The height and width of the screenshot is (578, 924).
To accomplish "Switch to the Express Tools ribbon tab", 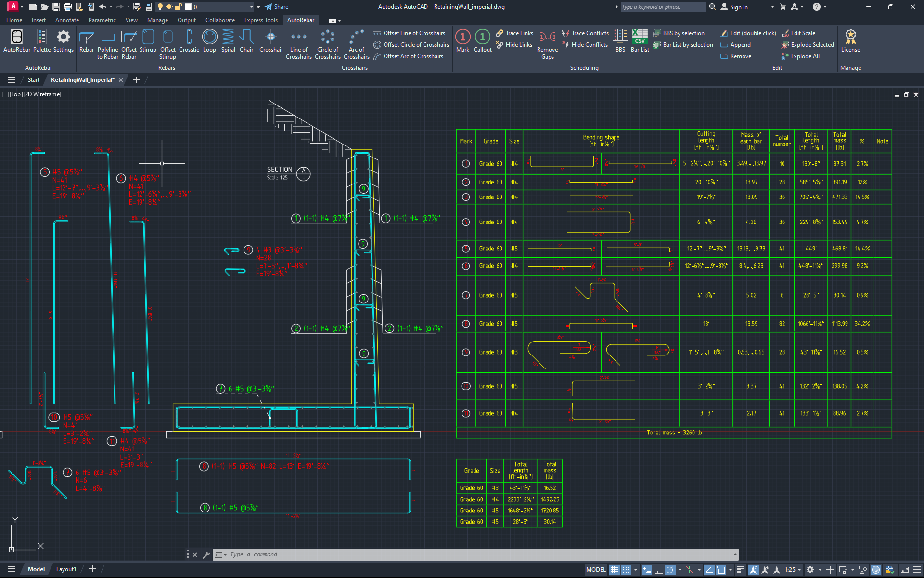I will [261, 20].
